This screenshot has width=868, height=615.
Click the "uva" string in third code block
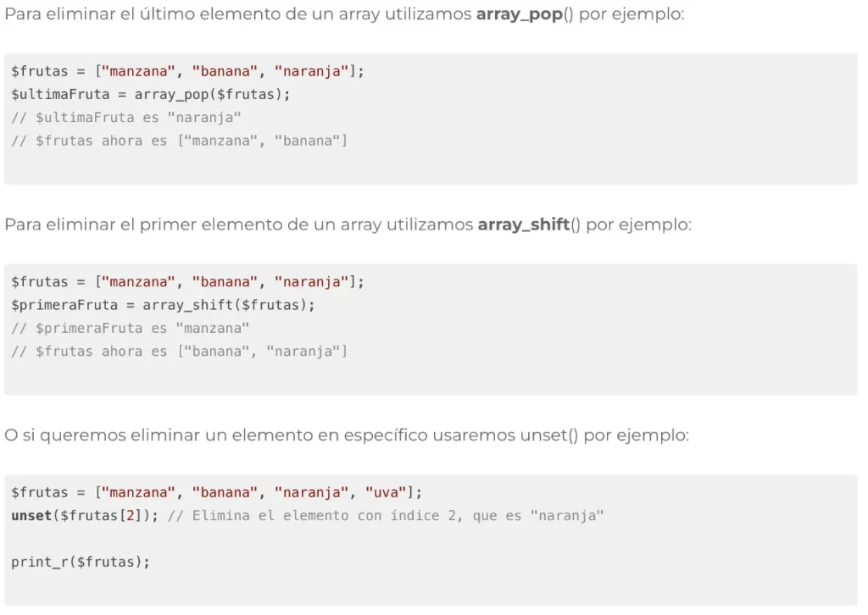pos(386,492)
